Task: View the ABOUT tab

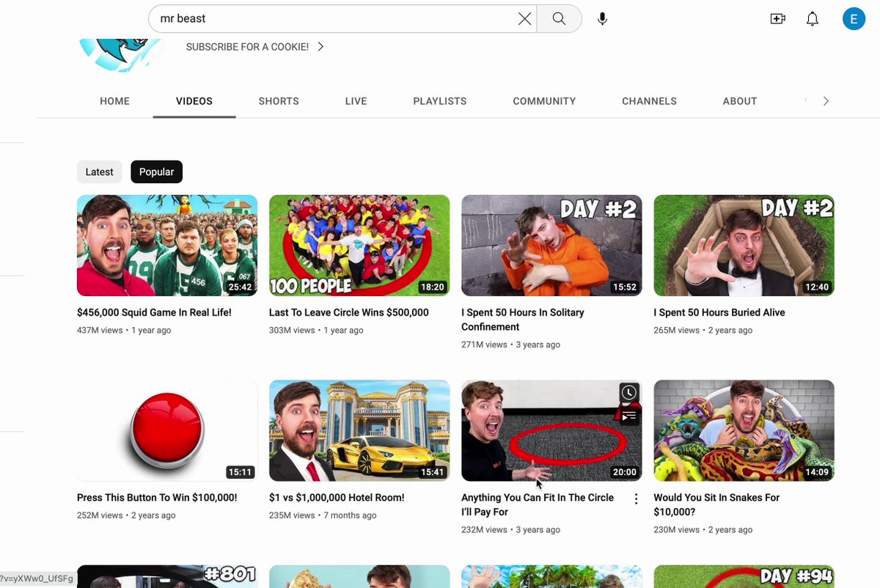Action: click(740, 101)
